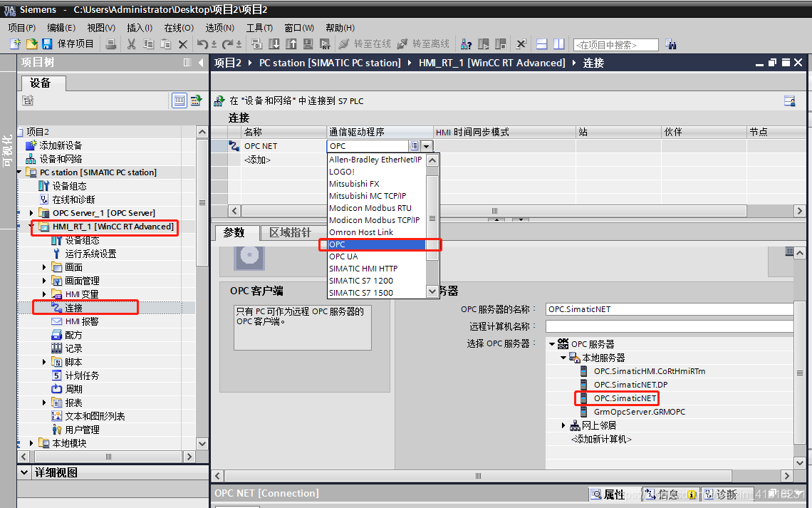Click the Cut scissors icon
812x508 pixels.
(132, 44)
